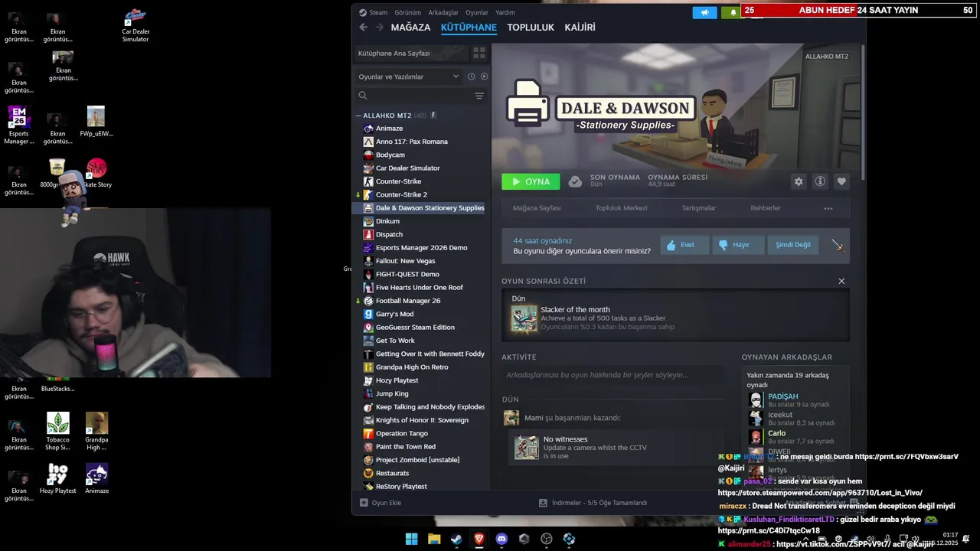Select Jump King in library
The image size is (980, 551).
[391, 393]
